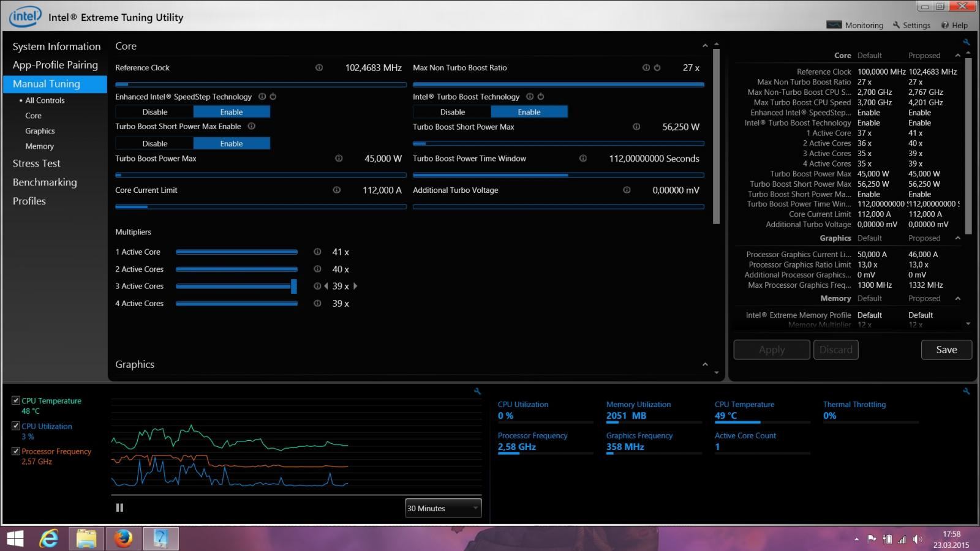Open Stress Test section
Viewport: 980px width, 551px height.
[37, 163]
